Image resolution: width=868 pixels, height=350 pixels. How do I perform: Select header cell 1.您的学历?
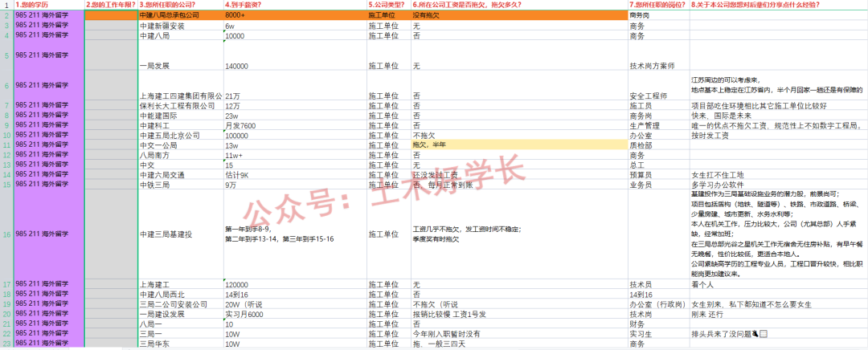coord(49,5)
